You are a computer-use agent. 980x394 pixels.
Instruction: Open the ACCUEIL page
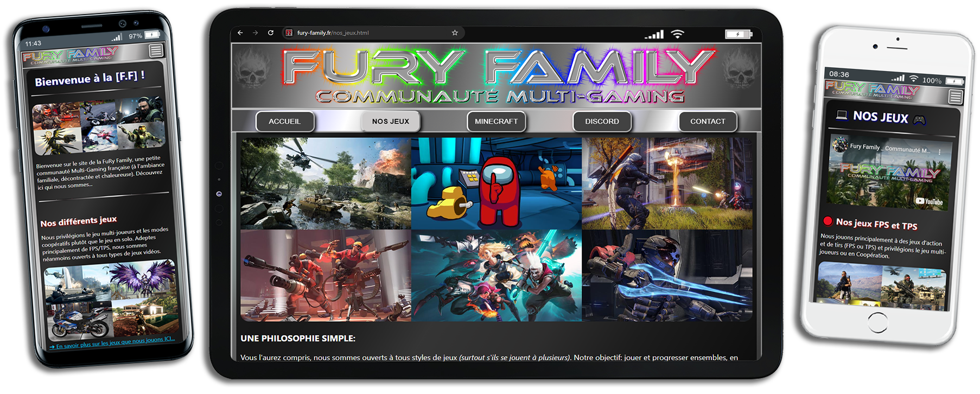[285, 122]
